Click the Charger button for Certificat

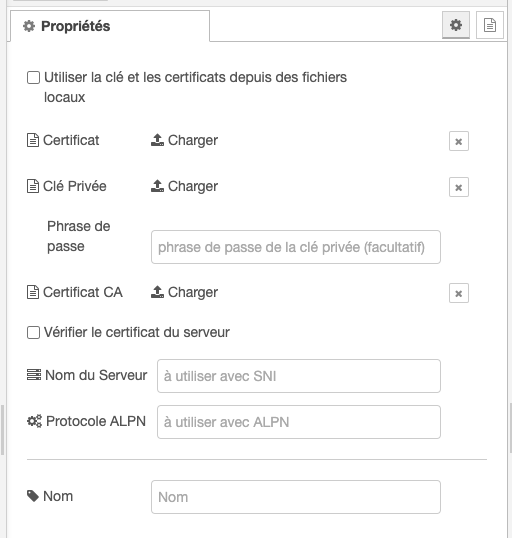pyautogui.click(x=184, y=140)
